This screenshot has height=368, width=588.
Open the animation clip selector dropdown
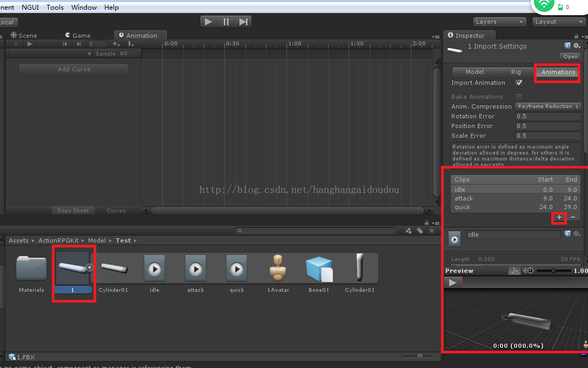point(50,53)
